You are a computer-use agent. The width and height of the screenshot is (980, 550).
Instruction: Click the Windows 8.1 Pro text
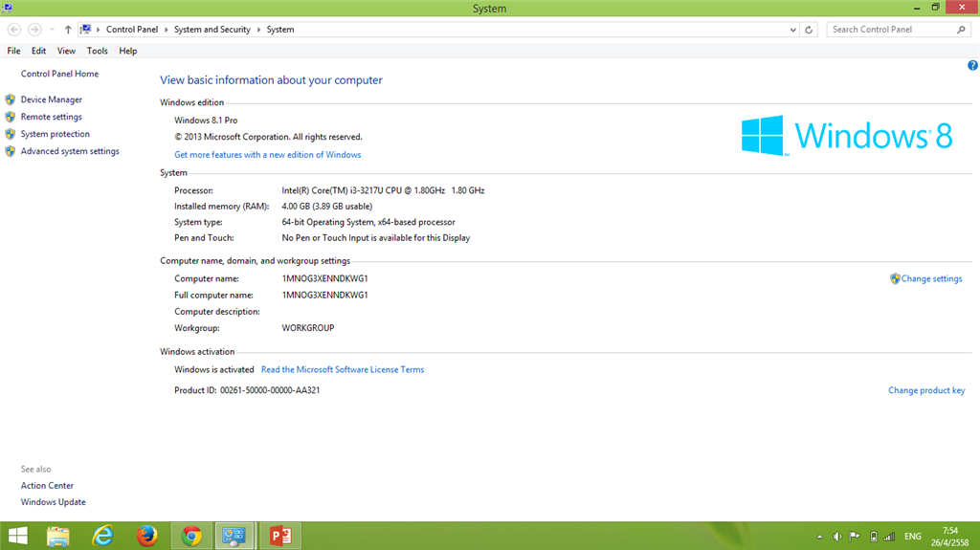click(206, 120)
